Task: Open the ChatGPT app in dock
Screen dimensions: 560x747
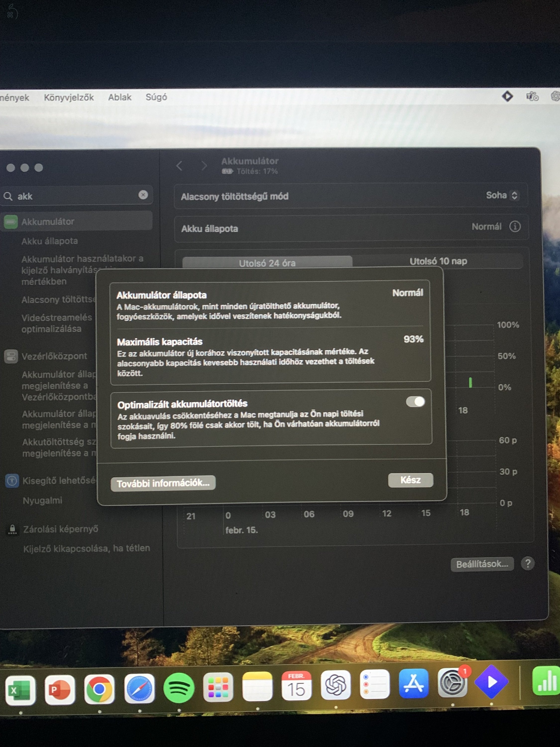Action: point(336,685)
